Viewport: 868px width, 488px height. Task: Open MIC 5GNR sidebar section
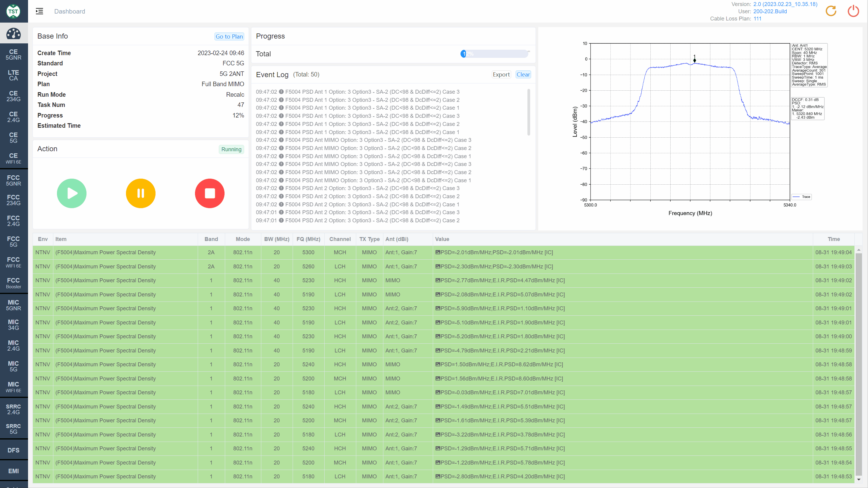(14, 305)
